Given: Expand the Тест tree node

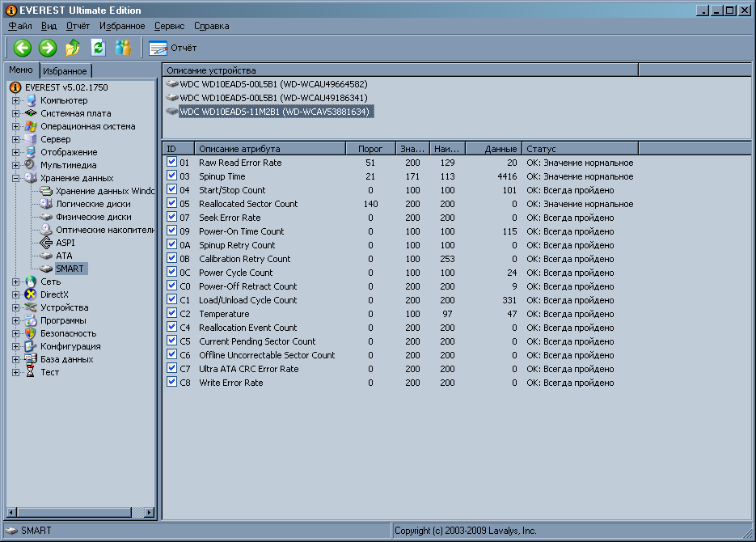Looking at the screenshot, I should pos(16,373).
